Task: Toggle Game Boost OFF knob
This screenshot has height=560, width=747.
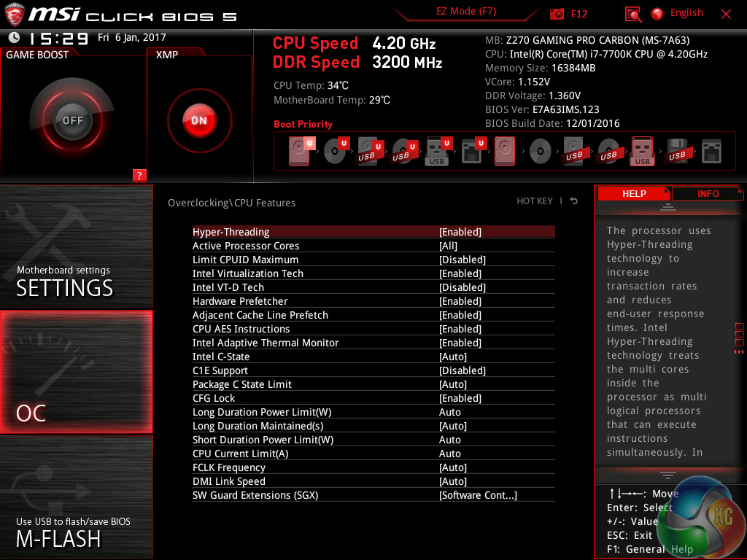Action: coord(72,120)
